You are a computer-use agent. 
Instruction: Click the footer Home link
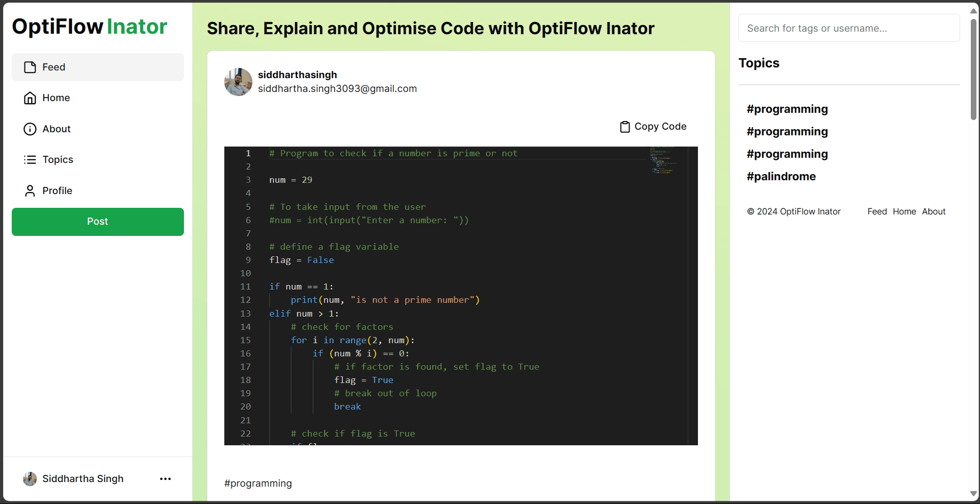point(904,211)
